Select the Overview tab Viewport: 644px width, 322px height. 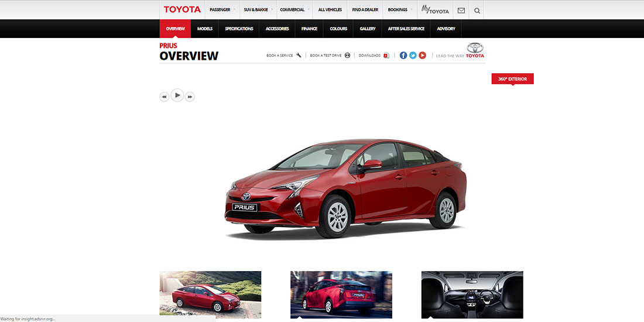176,29
